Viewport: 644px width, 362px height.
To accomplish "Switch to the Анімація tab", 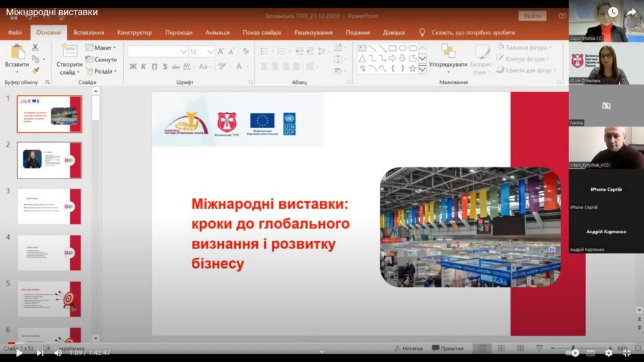I will 217,33.
